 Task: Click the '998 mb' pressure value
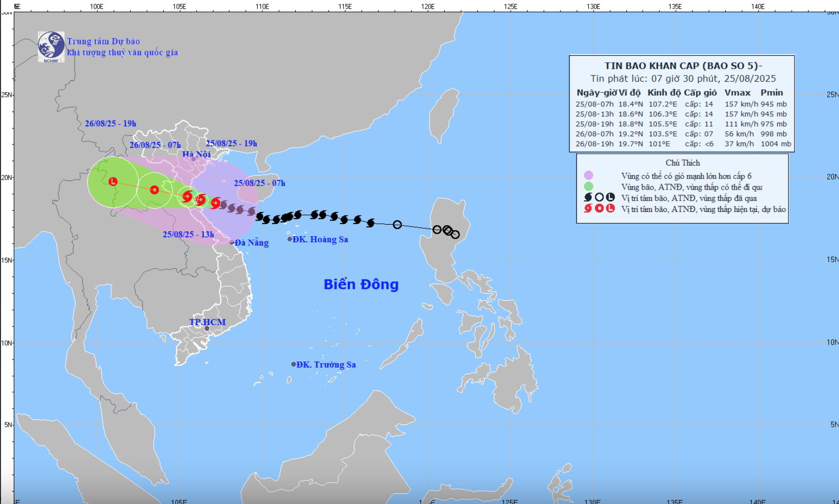tap(774, 134)
